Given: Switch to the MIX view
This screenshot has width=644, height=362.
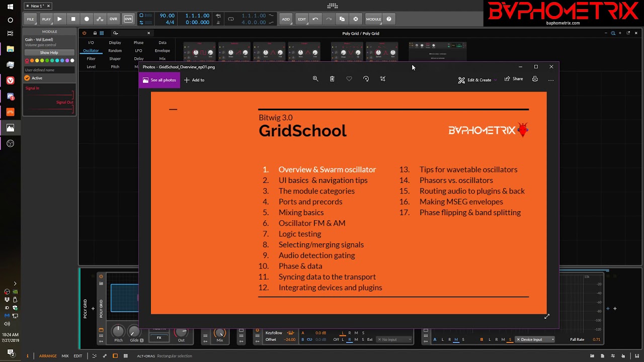Looking at the screenshot, I should point(65,356).
